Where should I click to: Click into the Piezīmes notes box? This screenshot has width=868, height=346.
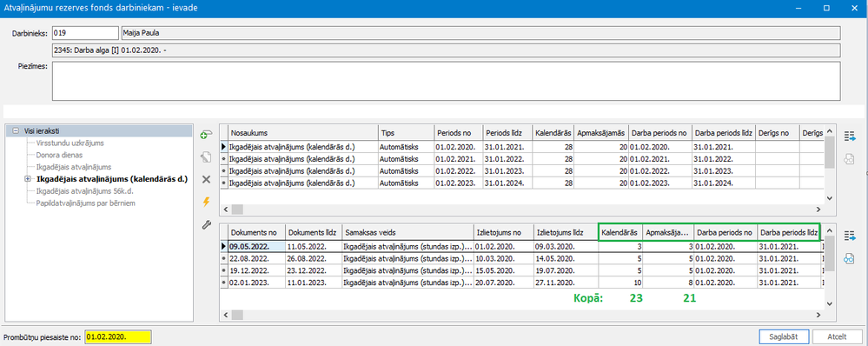point(447,81)
